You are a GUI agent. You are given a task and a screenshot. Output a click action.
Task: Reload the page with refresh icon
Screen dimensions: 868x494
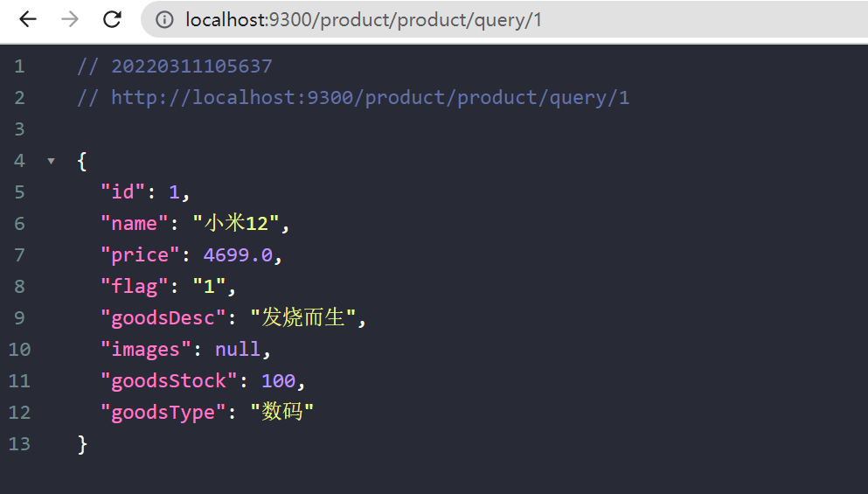(113, 19)
